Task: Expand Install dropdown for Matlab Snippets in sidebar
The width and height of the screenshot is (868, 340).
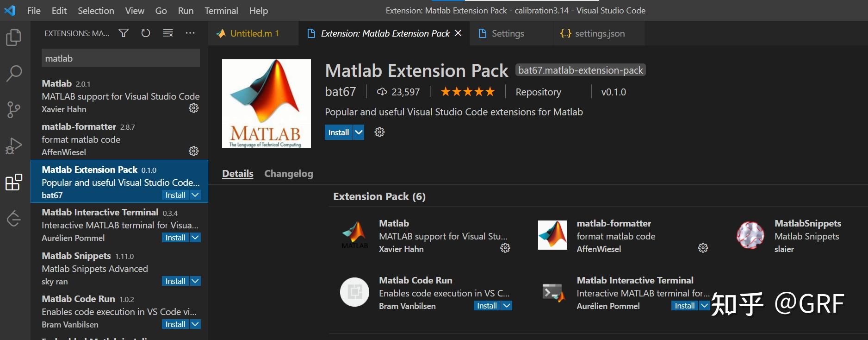Action: coord(195,281)
